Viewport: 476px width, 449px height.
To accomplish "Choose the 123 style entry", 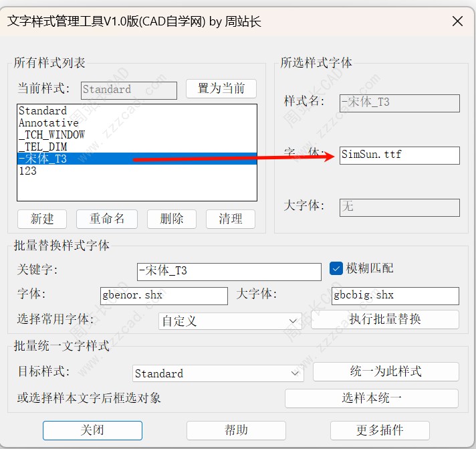I will [28, 171].
